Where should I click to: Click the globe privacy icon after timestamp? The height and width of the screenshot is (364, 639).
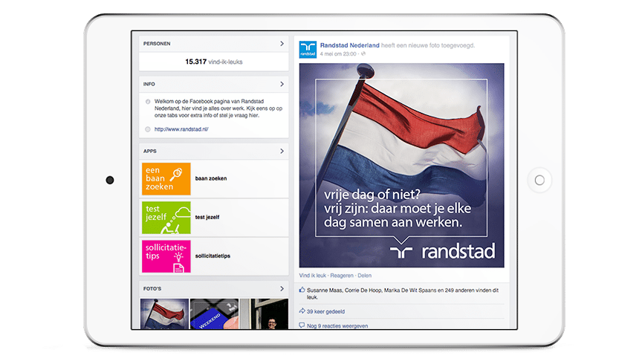363,53
